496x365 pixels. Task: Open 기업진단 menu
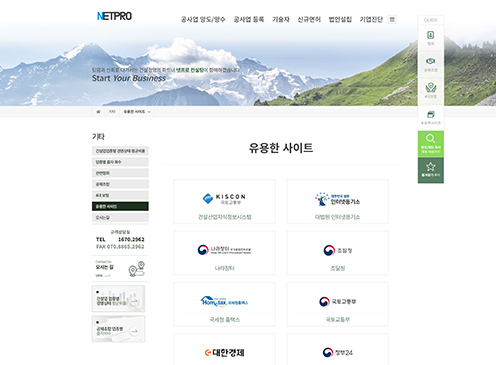pos(371,20)
